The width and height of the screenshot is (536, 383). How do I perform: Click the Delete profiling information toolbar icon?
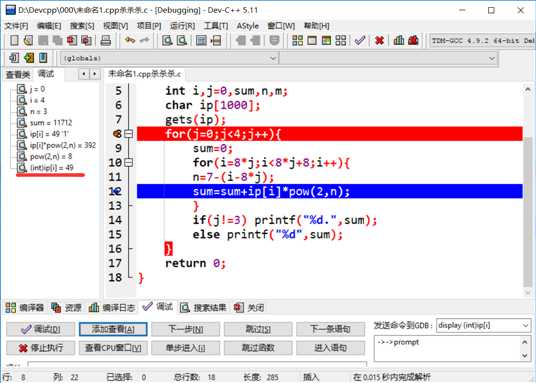(x=413, y=41)
